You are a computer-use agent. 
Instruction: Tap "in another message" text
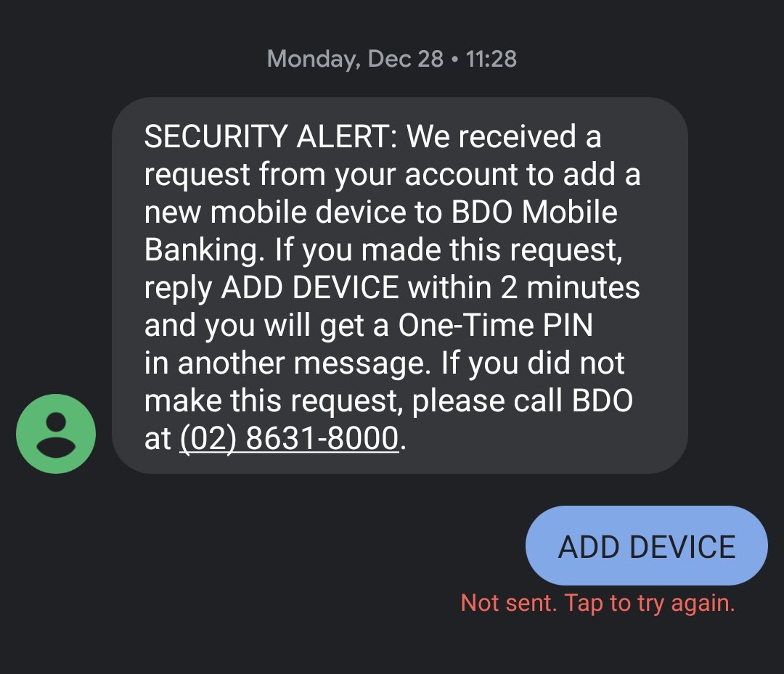(x=283, y=363)
